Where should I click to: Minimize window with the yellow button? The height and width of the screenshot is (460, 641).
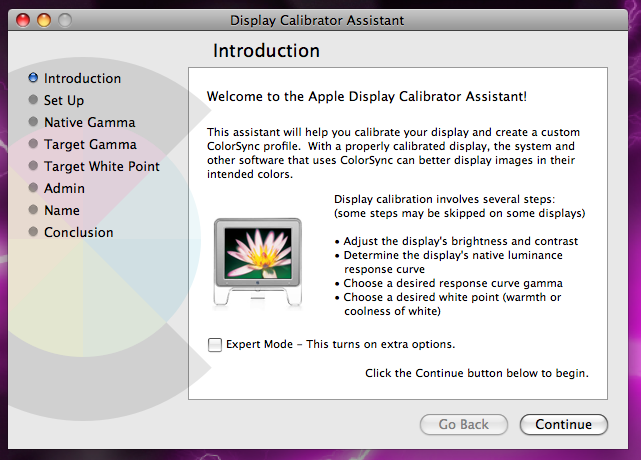point(44,20)
